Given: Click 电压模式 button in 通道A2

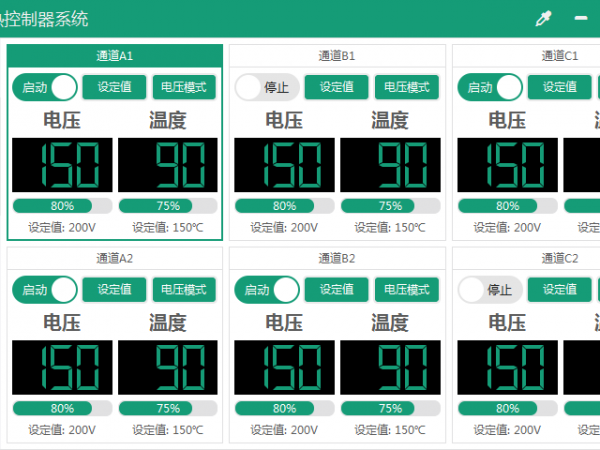Looking at the screenshot, I should click(x=184, y=290).
